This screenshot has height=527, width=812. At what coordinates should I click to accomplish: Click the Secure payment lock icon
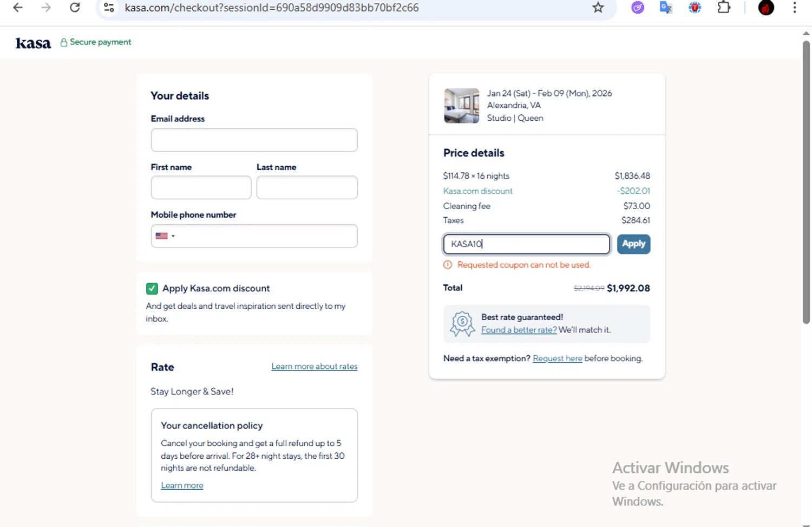tap(63, 42)
